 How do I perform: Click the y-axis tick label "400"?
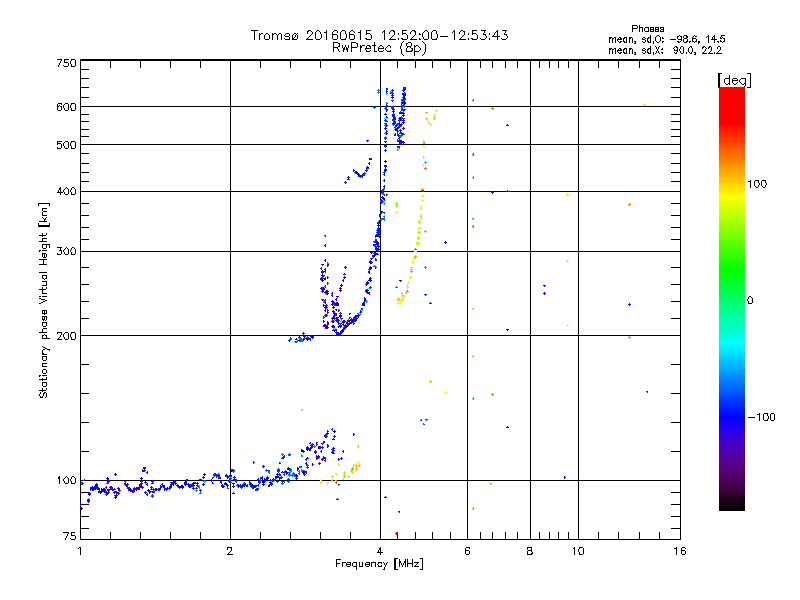click(66, 191)
